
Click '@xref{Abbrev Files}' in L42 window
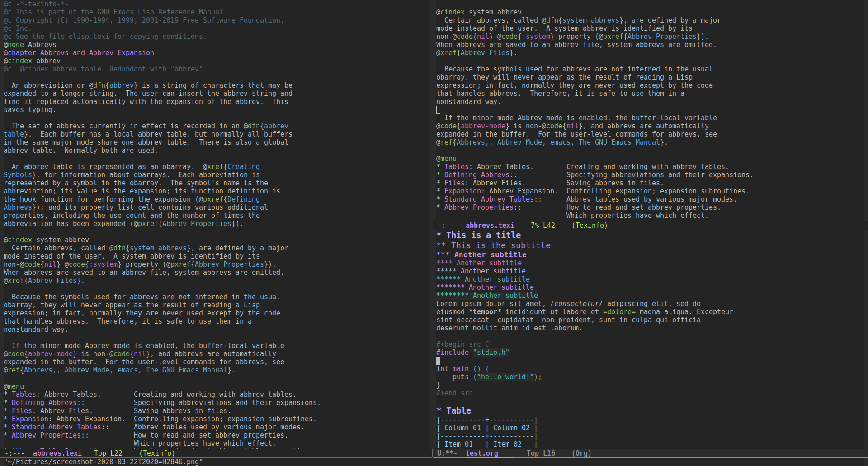click(x=475, y=52)
